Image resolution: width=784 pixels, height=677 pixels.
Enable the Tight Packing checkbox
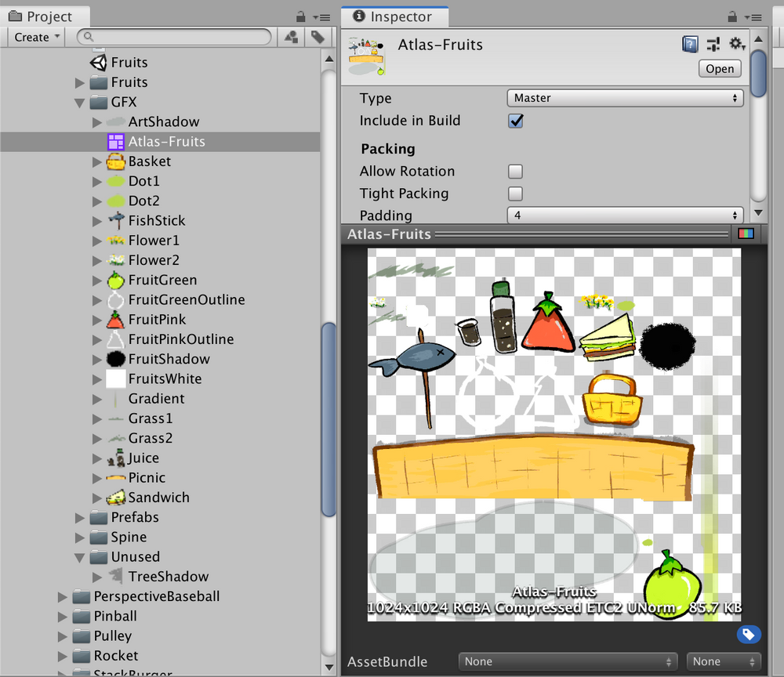click(x=515, y=194)
